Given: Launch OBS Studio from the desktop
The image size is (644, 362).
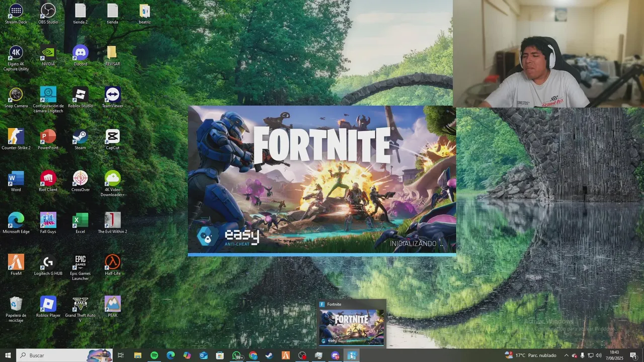Looking at the screenshot, I should [x=48, y=14].
